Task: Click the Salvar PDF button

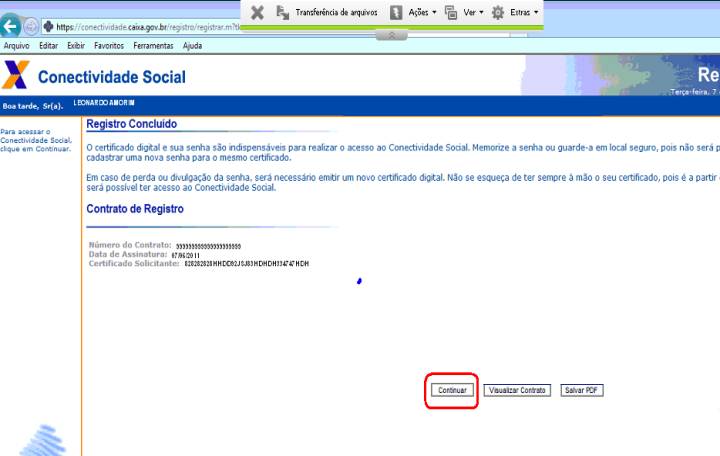Action: (581, 390)
